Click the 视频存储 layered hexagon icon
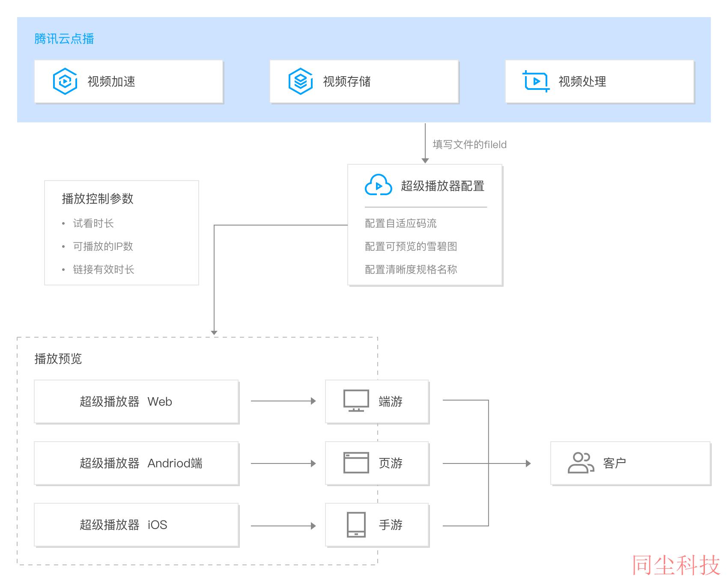 tap(301, 81)
